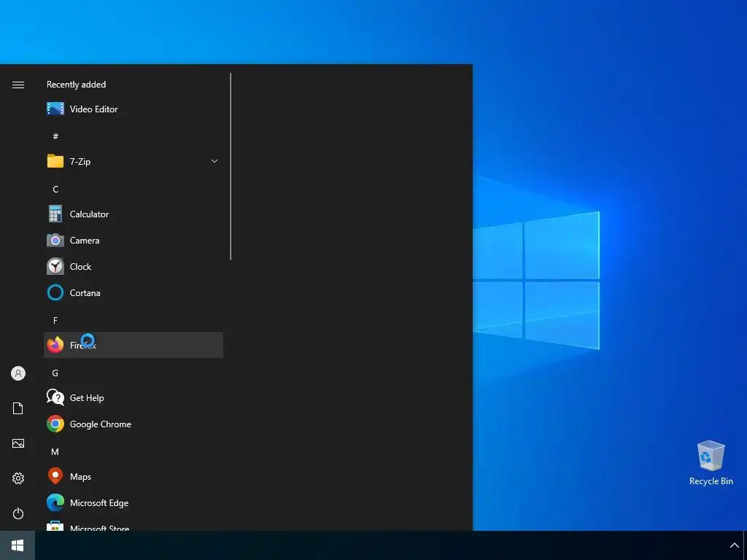Image resolution: width=747 pixels, height=560 pixels.
Task: Open the Maps pin icon
Action: [x=55, y=476]
